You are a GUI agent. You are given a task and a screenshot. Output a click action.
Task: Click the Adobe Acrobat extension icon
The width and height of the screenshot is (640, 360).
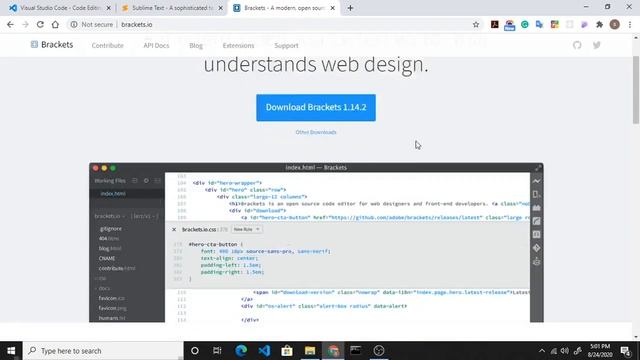(x=495, y=24)
